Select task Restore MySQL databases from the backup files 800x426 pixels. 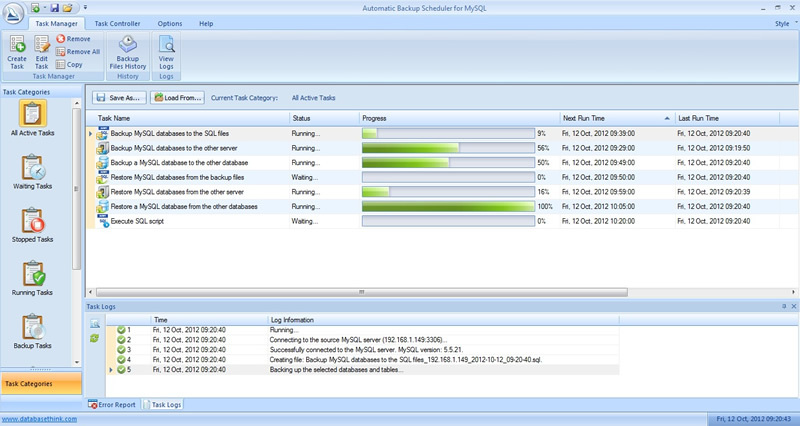[177, 178]
